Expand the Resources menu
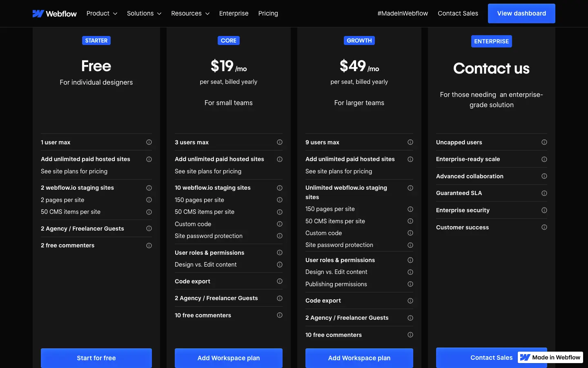588x368 pixels. click(190, 13)
